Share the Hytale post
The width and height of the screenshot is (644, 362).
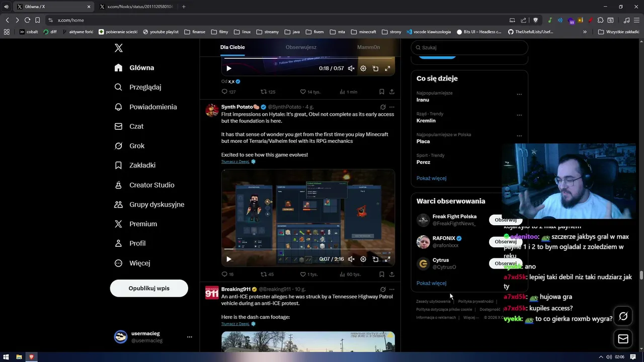(x=392, y=275)
